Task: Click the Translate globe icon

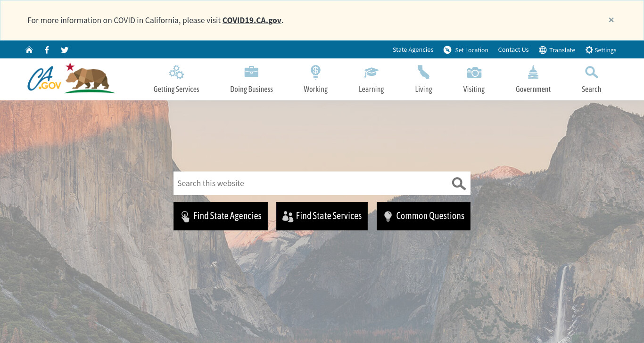Action: [x=543, y=50]
